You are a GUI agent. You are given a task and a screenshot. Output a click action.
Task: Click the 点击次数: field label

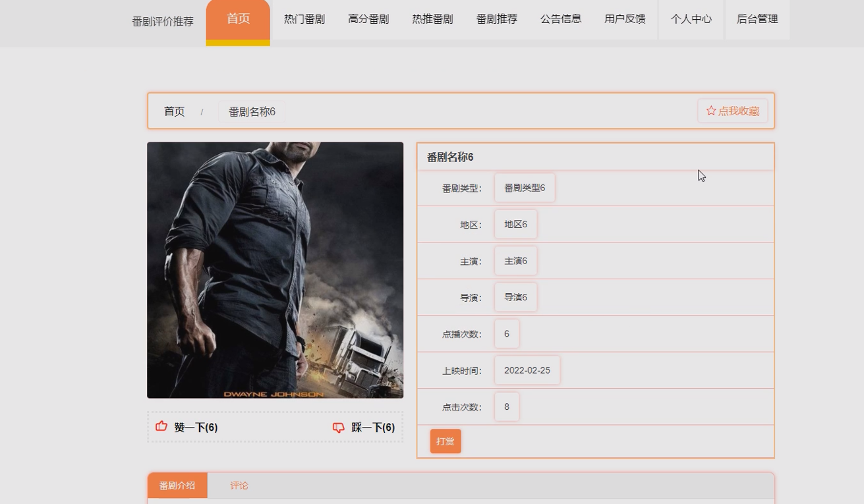coord(462,407)
